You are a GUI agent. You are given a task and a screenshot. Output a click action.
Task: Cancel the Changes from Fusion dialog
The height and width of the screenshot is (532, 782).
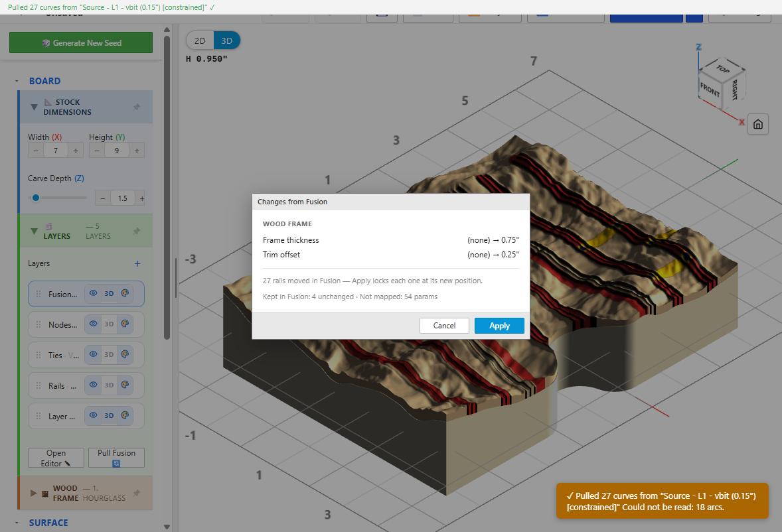(444, 326)
